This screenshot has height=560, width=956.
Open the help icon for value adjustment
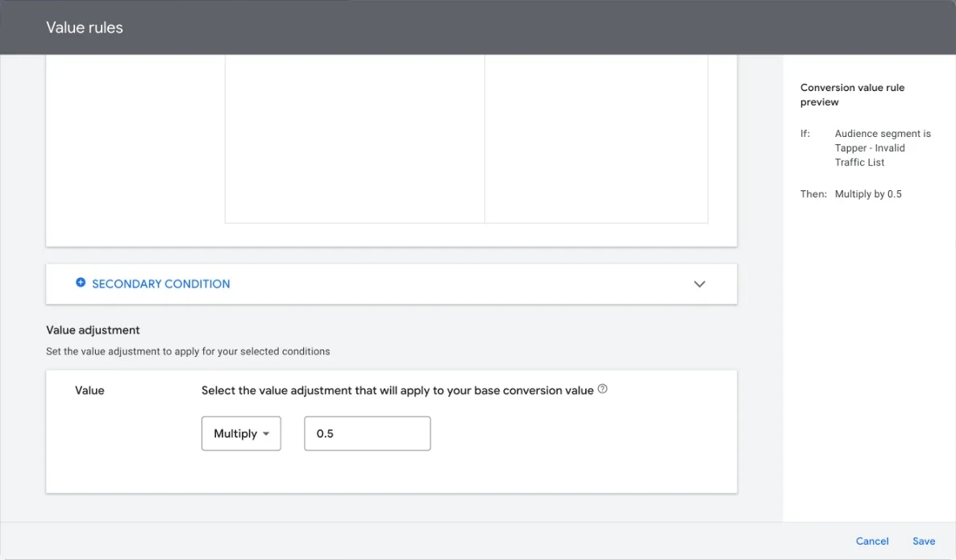point(602,388)
